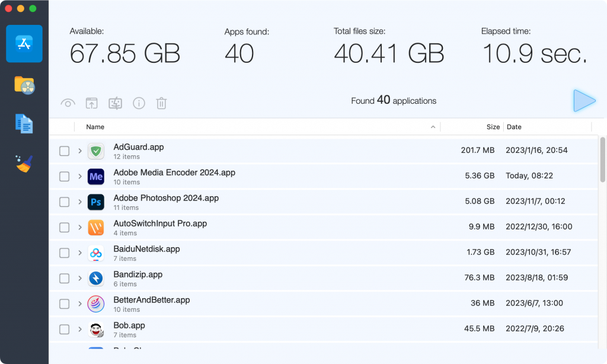The width and height of the screenshot is (607, 364).
Task: Open the Leftovers folder section in the sidebar
Action: coord(24,84)
